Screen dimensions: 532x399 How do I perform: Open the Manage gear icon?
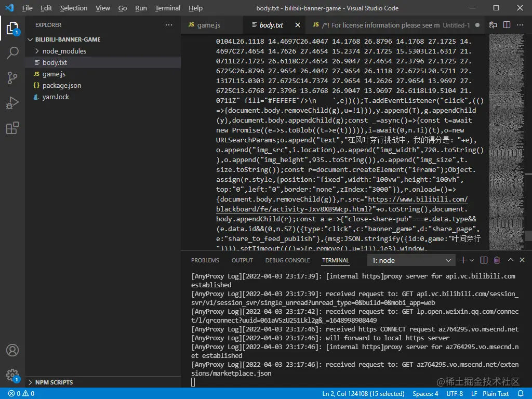(x=12, y=375)
